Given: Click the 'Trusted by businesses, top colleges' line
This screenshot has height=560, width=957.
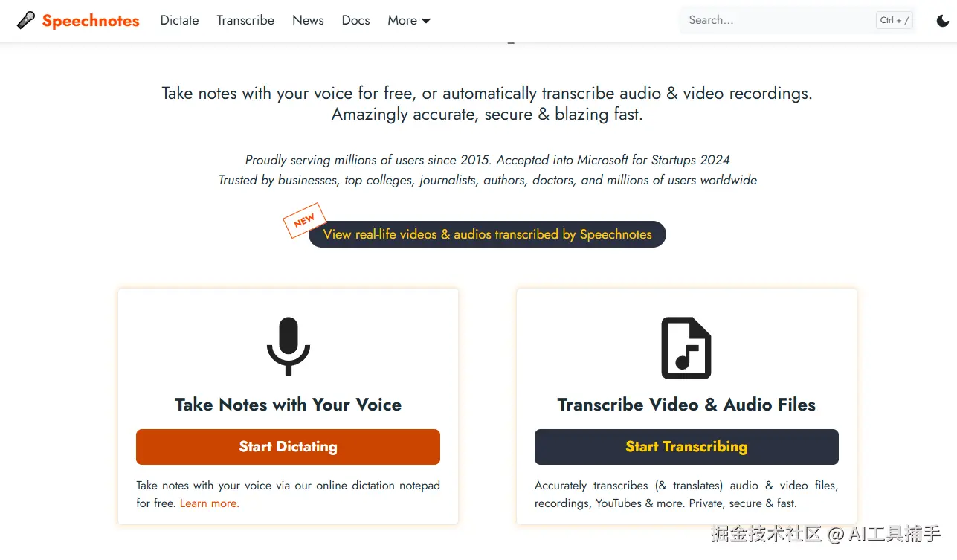Looking at the screenshot, I should point(487,180).
